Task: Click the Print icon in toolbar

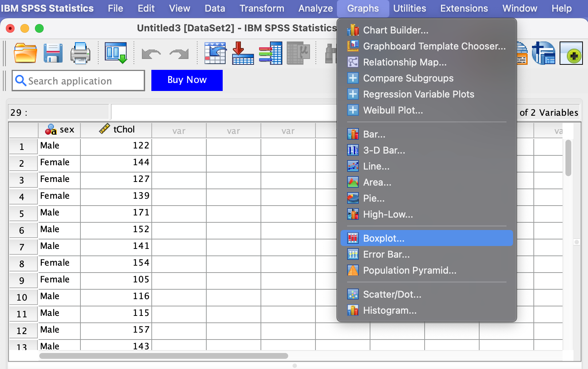Action: click(x=80, y=53)
